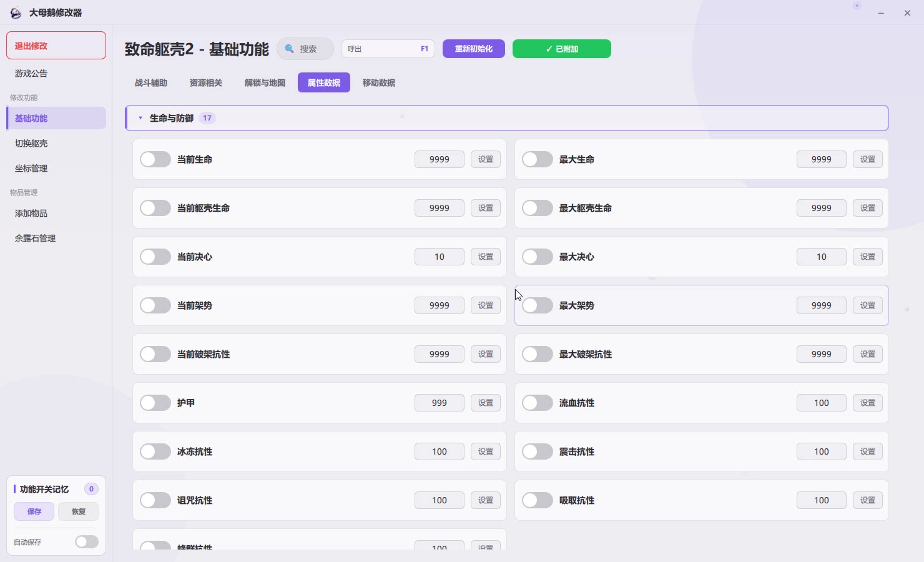The width and height of the screenshot is (924, 562).
Task: Click the 搜索 search field
Action: click(305, 49)
